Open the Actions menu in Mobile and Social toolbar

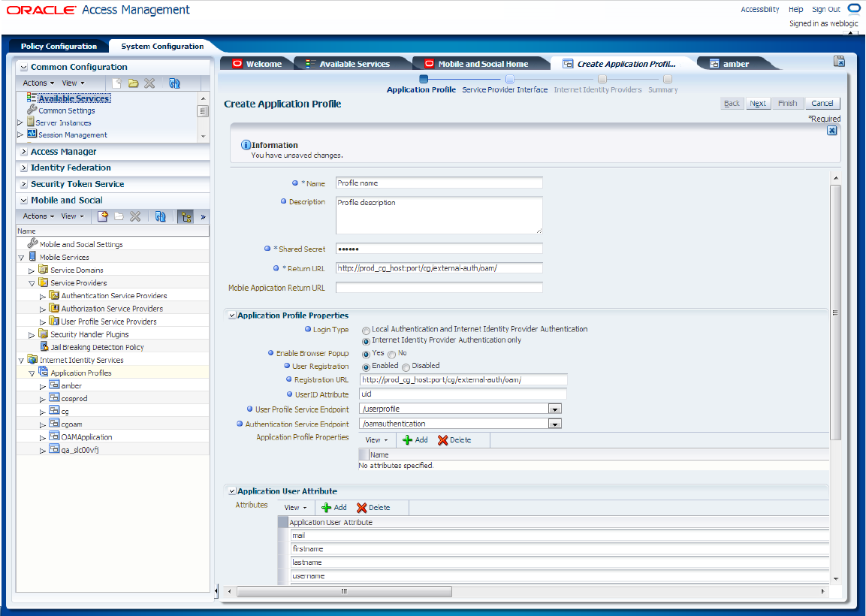click(x=38, y=216)
